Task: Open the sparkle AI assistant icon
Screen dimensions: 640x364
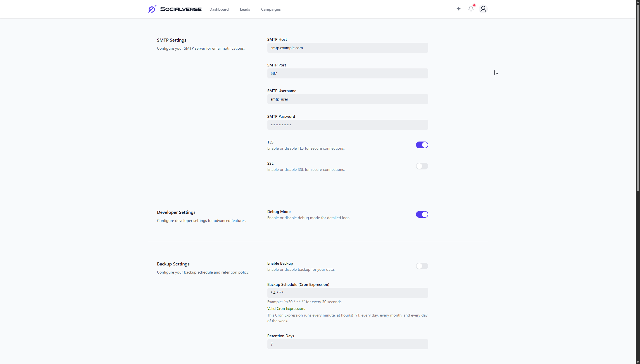Action: [x=458, y=9]
